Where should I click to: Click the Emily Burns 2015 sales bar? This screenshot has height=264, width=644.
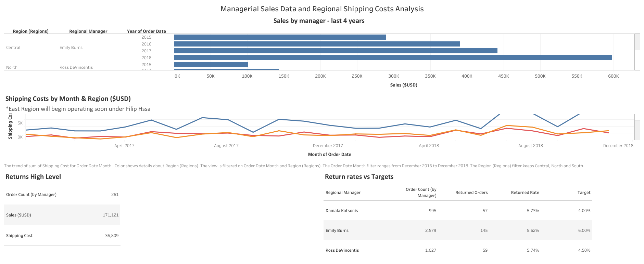[280, 37]
